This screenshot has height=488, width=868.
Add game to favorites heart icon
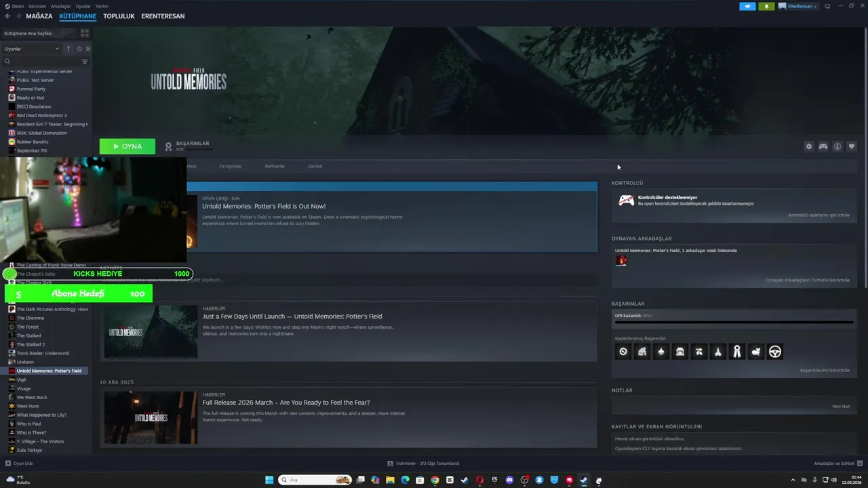(852, 146)
